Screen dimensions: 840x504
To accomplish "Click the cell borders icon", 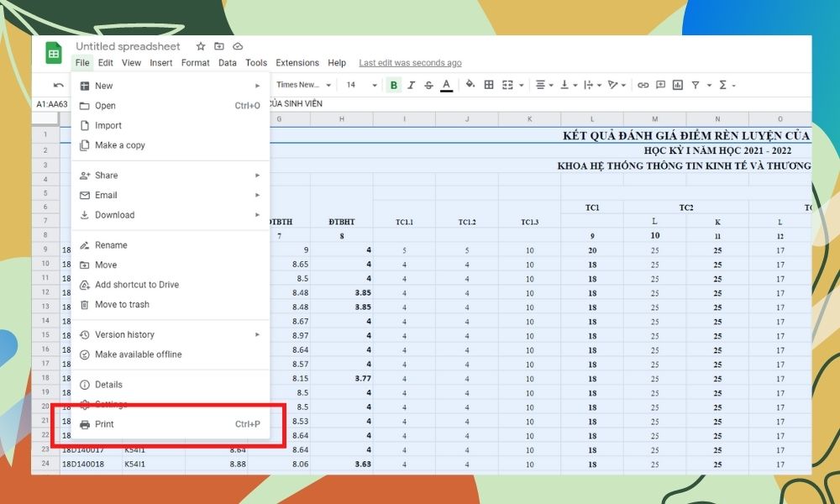I will point(489,85).
